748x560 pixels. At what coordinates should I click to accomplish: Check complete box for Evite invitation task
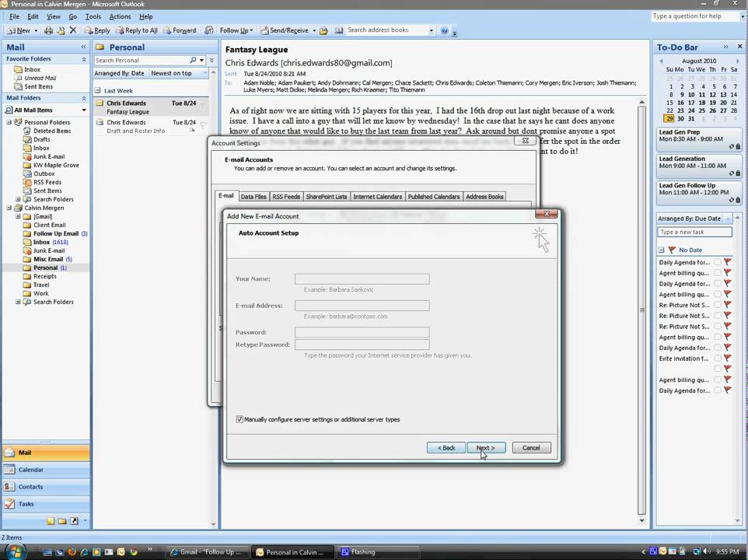[x=718, y=359]
